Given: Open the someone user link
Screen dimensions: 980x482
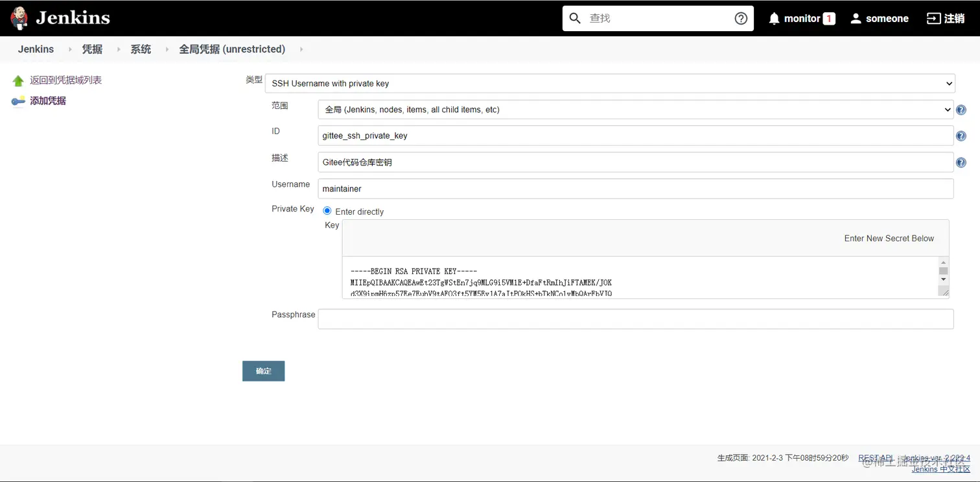Looking at the screenshot, I should 887,19.
